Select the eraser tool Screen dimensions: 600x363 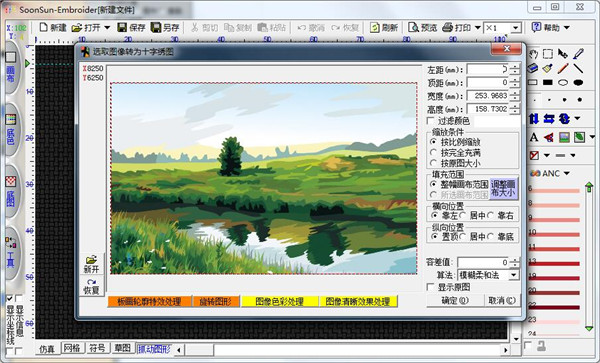click(533, 68)
